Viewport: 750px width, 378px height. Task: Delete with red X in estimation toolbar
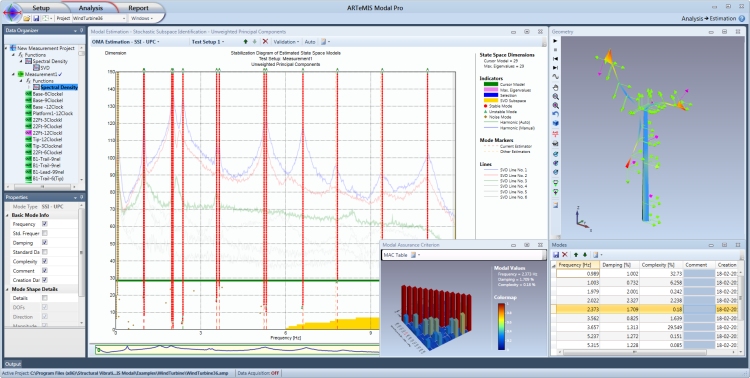click(265, 42)
